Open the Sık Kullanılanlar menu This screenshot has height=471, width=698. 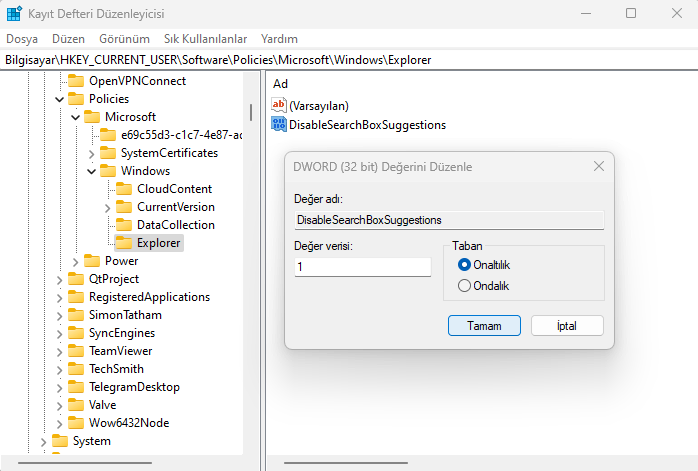pyautogui.click(x=205, y=38)
